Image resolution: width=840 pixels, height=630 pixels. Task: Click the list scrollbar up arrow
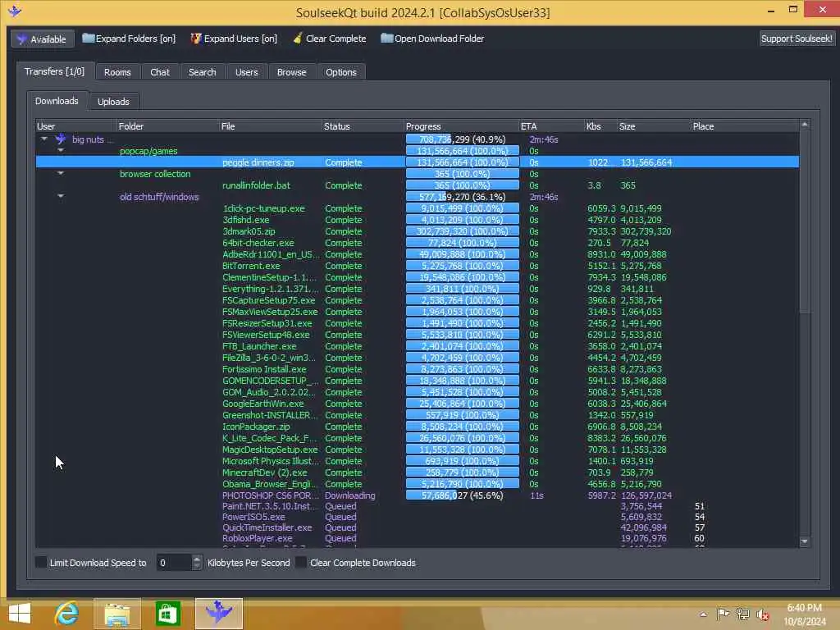(x=804, y=125)
